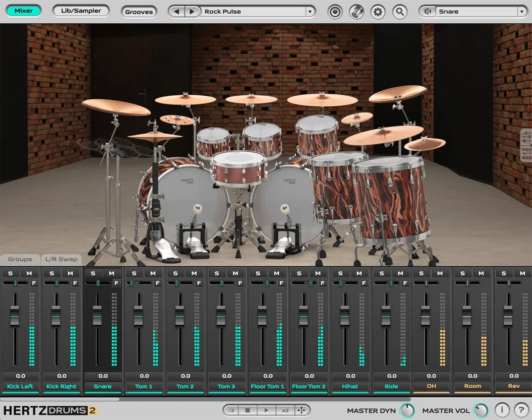
Task: Solo the Snare channel
Action: pos(93,273)
